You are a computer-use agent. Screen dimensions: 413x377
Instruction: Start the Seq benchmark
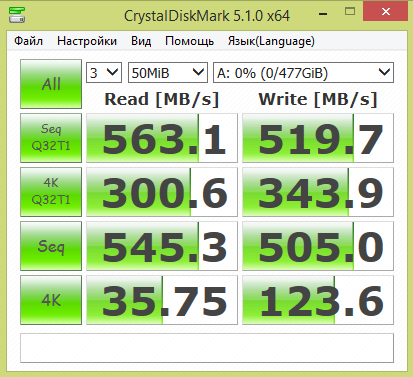51,246
